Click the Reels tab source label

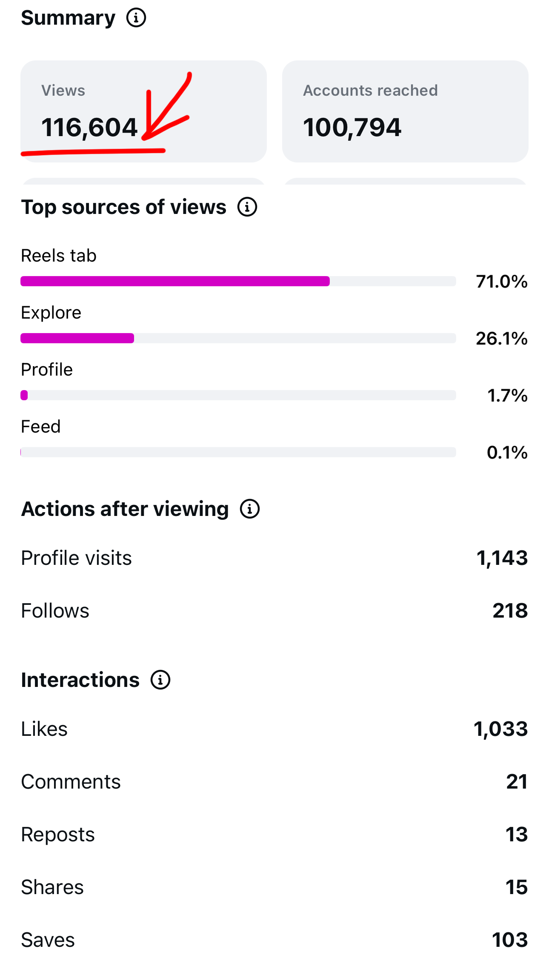pyautogui.click(x=58, y=256)
